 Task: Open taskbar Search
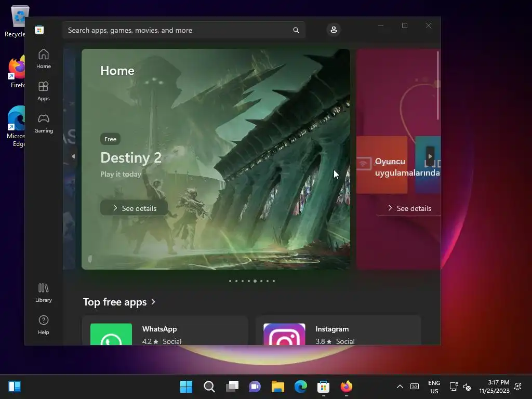point(209,387)
